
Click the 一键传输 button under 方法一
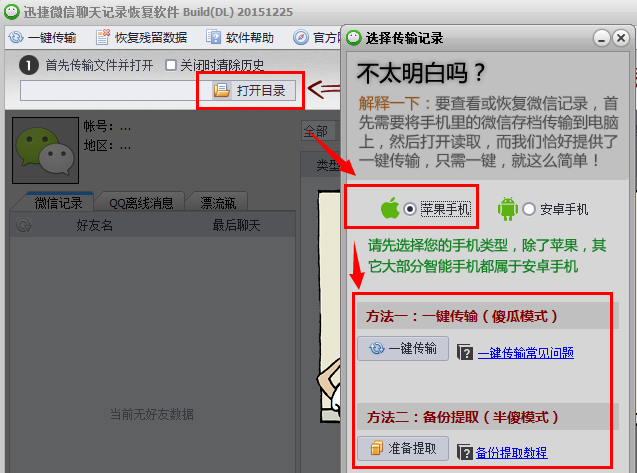point(403,348)
